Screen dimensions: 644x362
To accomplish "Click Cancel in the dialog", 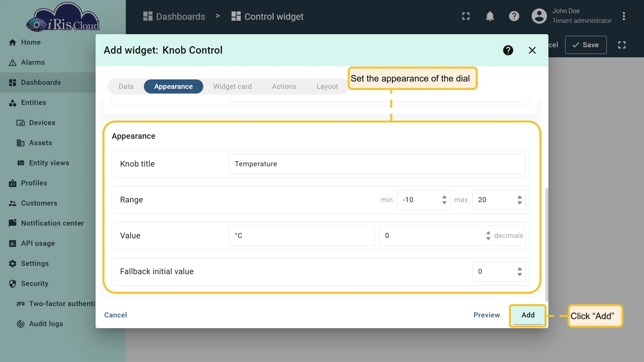I will 115,315.
